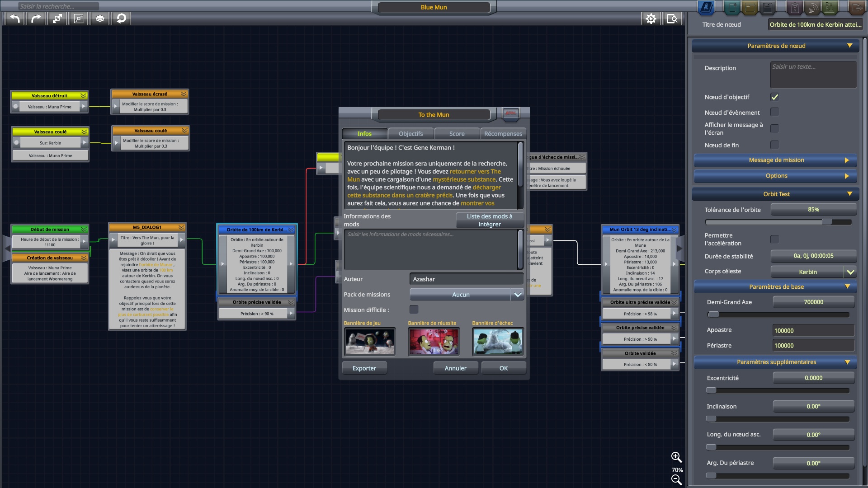
Task: Uncheck the Nœud d'objectif checkbox
Action: click(774, 97)
